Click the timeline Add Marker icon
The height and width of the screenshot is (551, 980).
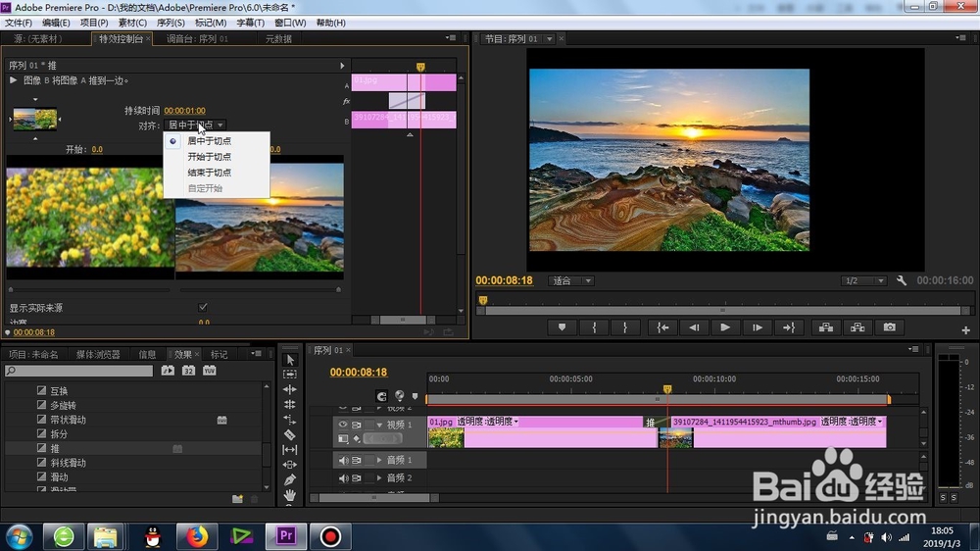click(x=415, y=396)
